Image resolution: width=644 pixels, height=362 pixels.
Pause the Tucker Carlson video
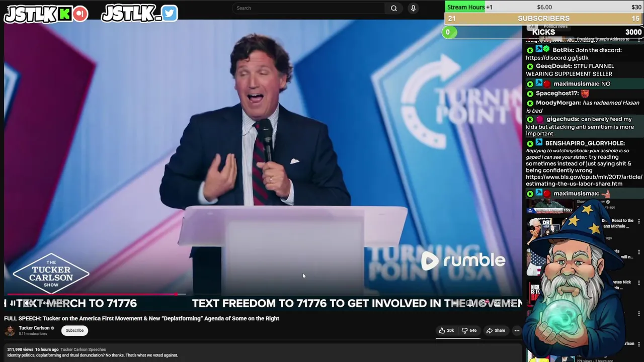click(12, 303)
